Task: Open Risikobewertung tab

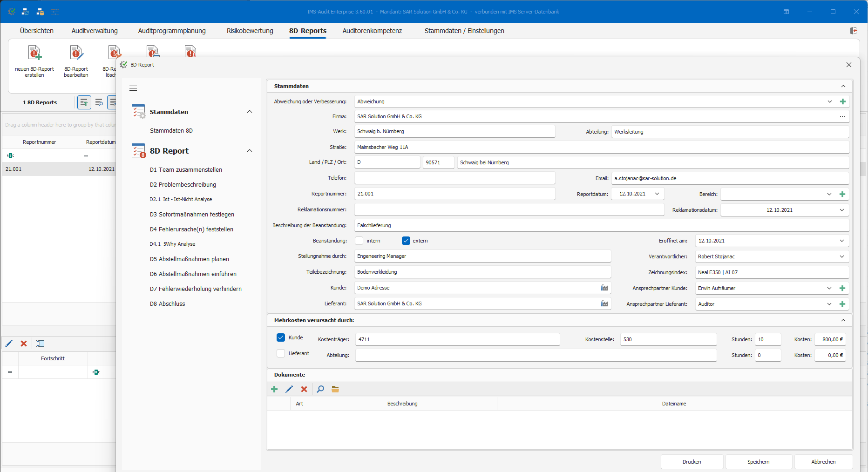Action: 250,31
